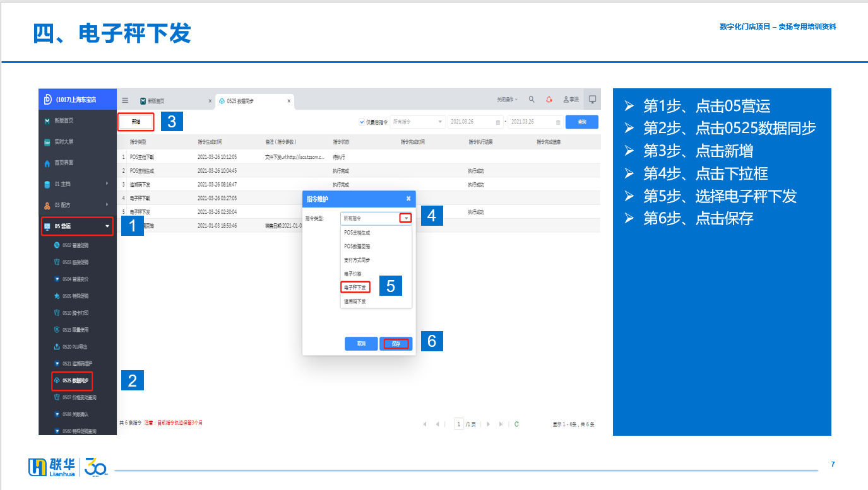Click the search magnifier icon in the header
The image size is (868, 490).
[532, 100]
